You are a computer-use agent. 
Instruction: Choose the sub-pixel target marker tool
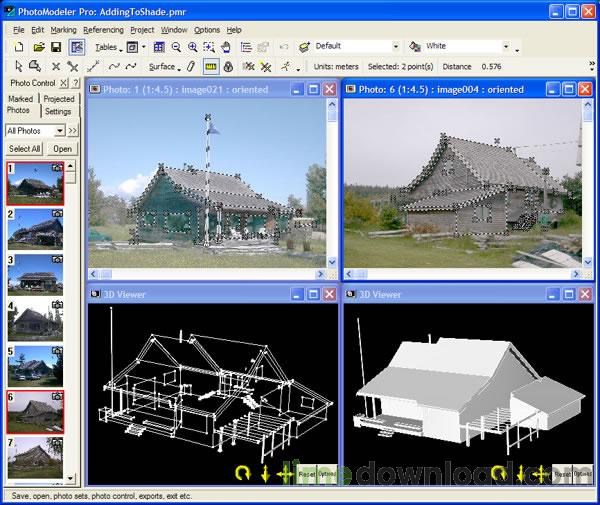73,67
